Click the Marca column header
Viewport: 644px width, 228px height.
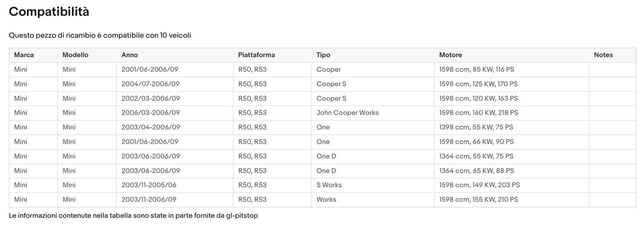point(24,55)
